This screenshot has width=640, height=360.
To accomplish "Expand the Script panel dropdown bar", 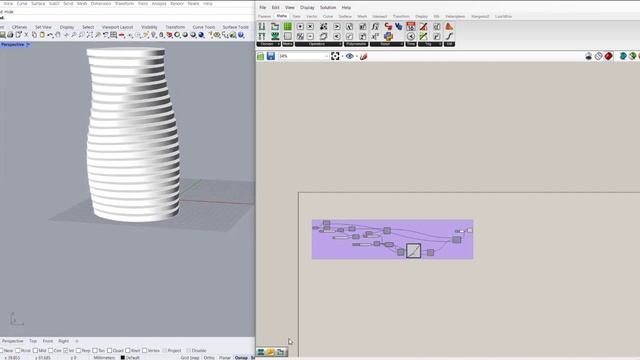I will pos(387,44).
